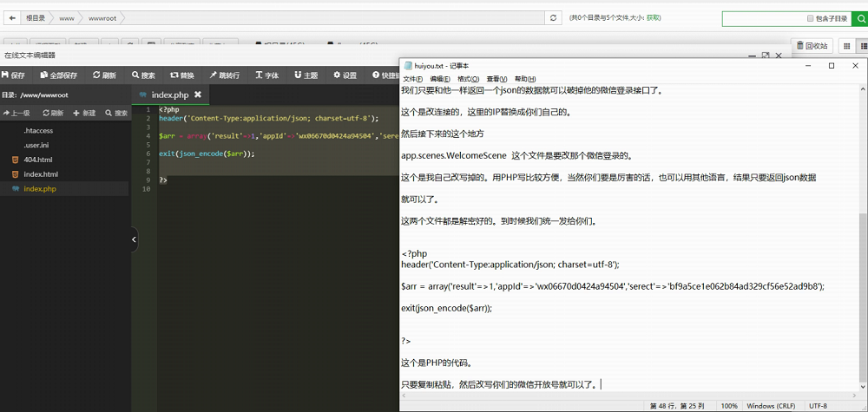
Task: Open the 主题 (Theme) picker
Action: (306, 75)
